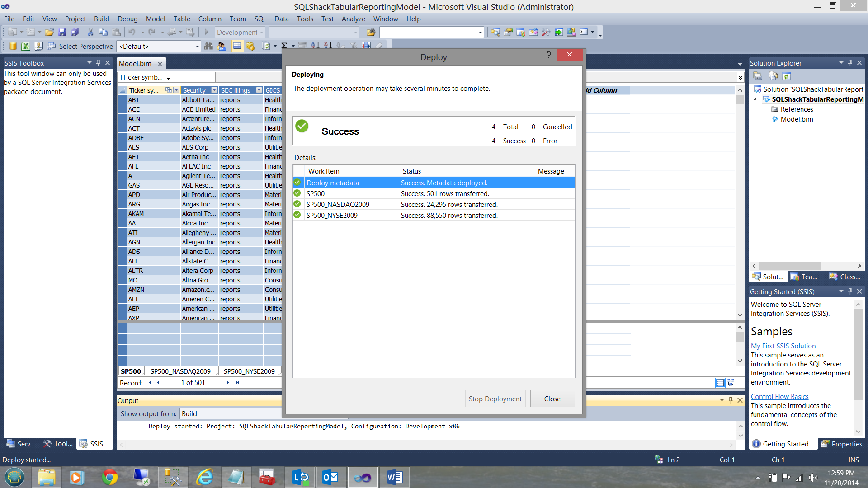Click the Analyze in Excel icon
The height and width of the screenshot is (488, 868).
26,46
